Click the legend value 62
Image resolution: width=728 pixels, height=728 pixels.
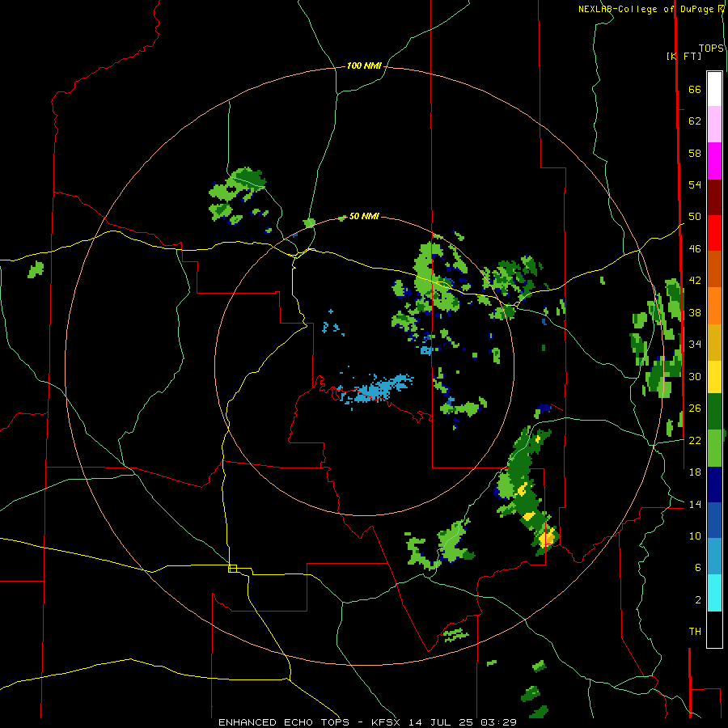click(x=695, y=121)
